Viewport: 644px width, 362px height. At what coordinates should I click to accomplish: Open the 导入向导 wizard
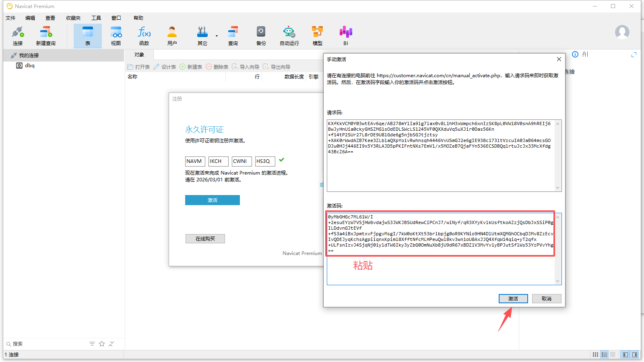click(x=246, y=67)
